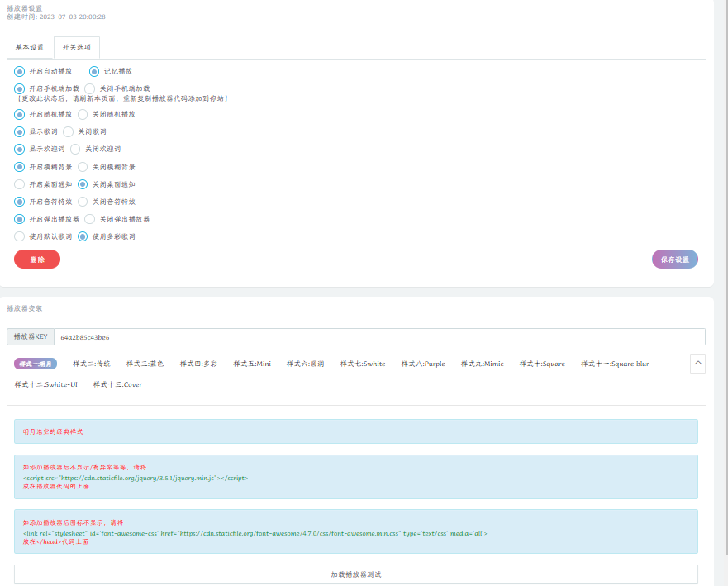
Task: Open the 样式十三:Cover style
Action: [117, 384]
